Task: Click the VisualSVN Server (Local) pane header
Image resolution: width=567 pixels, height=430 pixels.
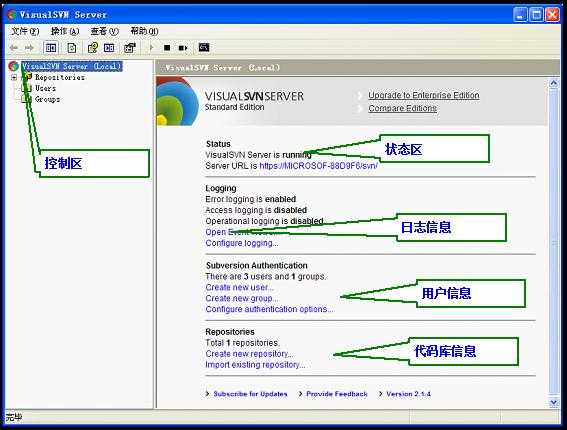Action: 358,68
